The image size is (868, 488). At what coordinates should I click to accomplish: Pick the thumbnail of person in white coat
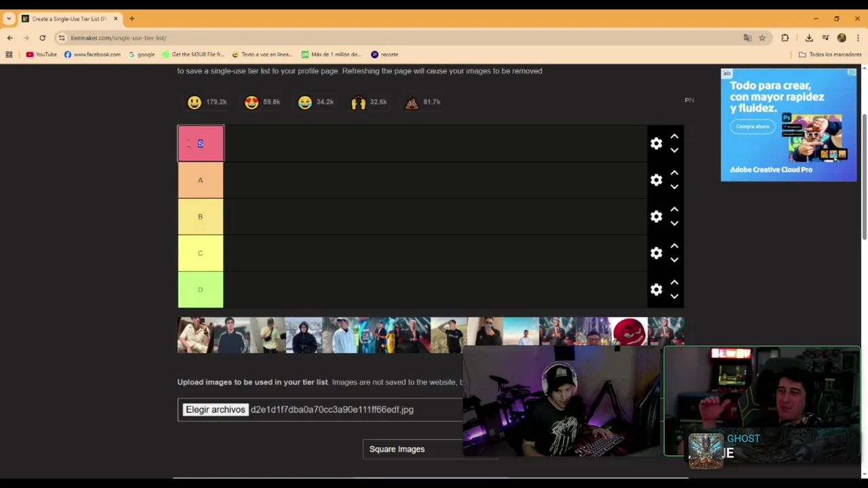(x=340, y=335)
